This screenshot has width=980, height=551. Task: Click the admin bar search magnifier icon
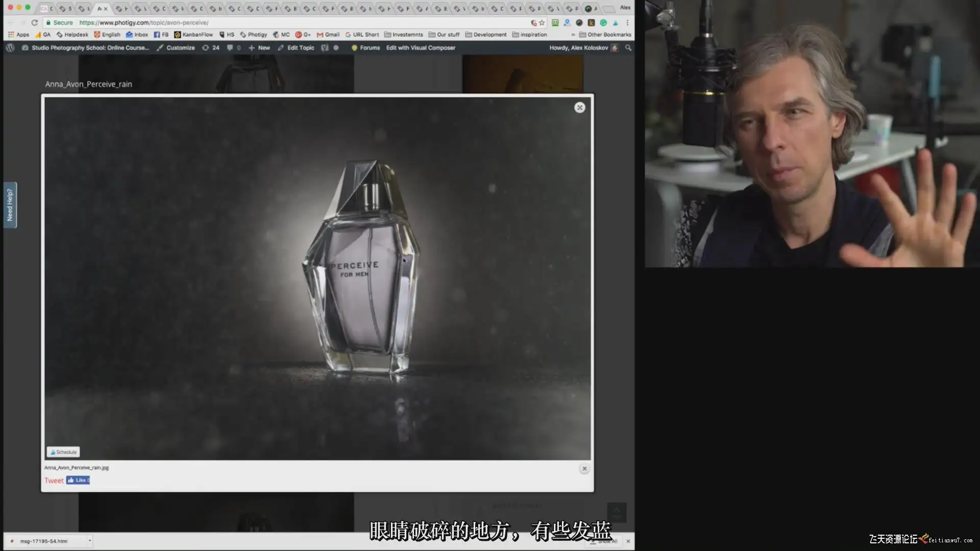[628, 47]
